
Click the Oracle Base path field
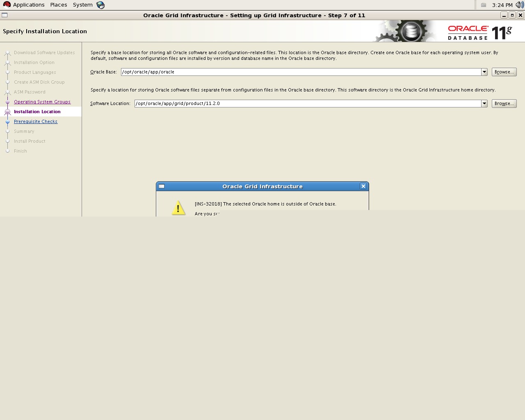(301, 72)
